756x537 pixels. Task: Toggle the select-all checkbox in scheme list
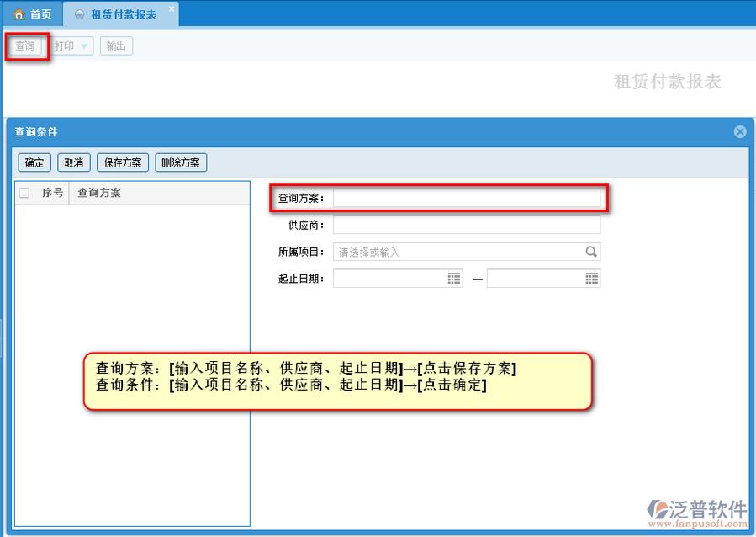(x=24, y=193)
